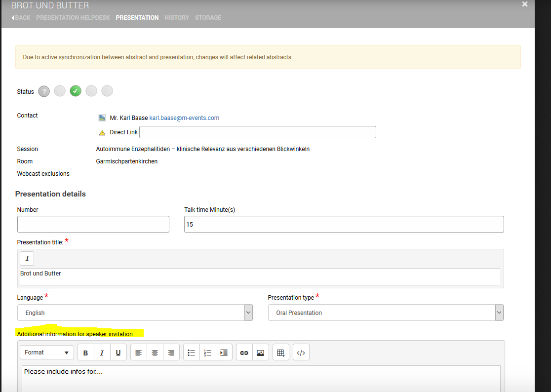Viewport: 551px width, 392px height.
Task: Open source code view
Action: tap(301, 353)
